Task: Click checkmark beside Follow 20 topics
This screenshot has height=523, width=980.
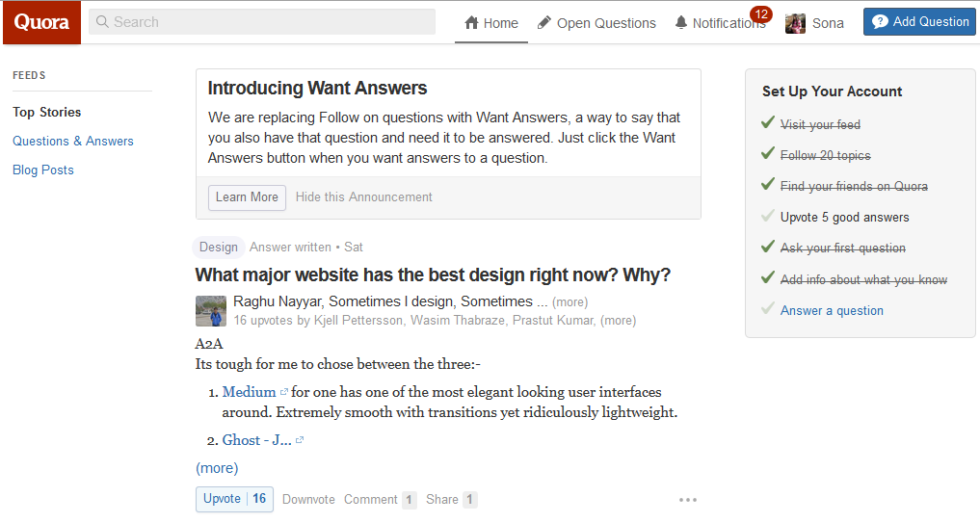Action: coord(768,153)
